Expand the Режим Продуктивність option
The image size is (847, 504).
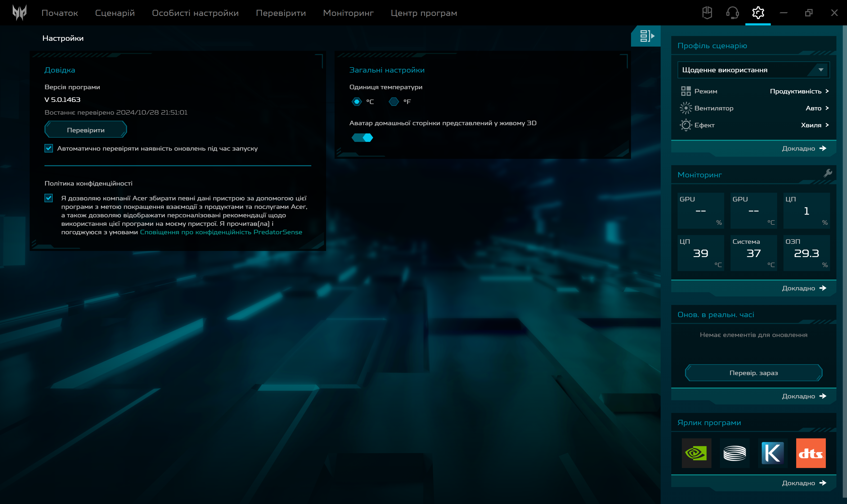pyautogui.click(x=799, y=91)
